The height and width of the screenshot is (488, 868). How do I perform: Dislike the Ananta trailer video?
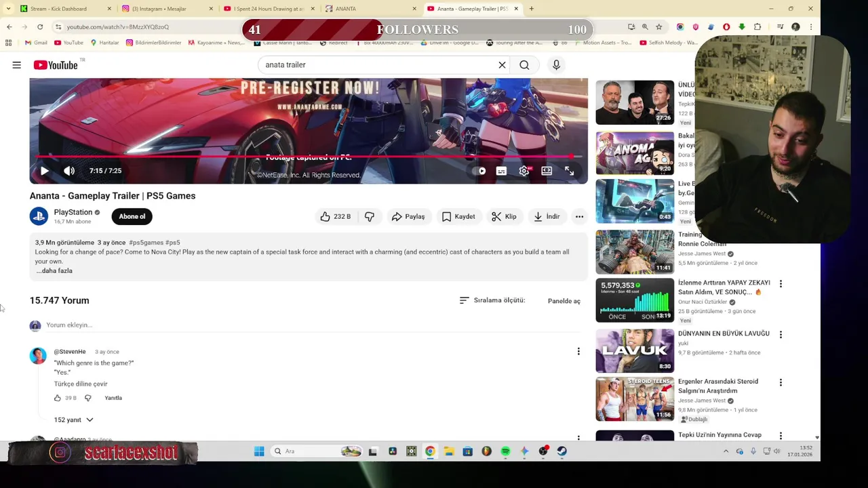(x=370, y=216)
